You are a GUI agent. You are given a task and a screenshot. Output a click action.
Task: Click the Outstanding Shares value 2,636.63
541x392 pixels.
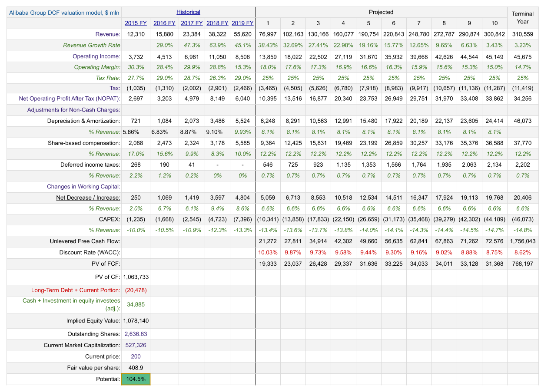tap(136, 334)
